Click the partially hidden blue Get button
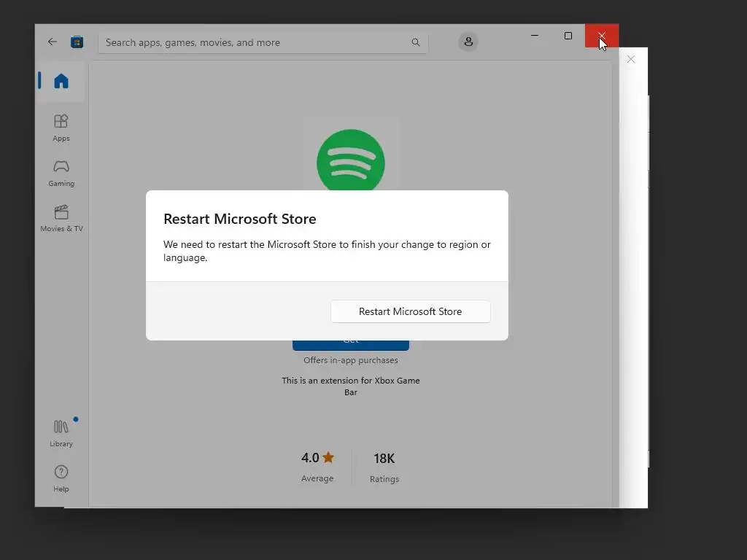Image resolution: width=747 pixels, height=560 pixels. (351, 345)
